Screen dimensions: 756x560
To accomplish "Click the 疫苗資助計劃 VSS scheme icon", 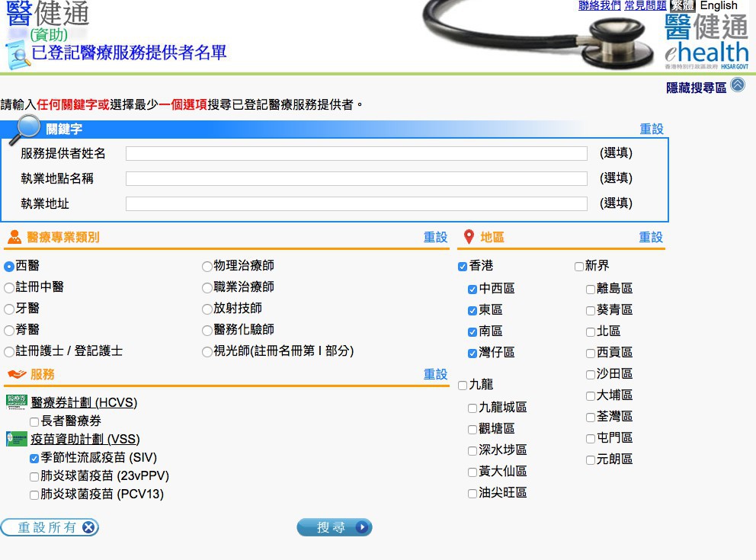I will (x=17, y=439).
